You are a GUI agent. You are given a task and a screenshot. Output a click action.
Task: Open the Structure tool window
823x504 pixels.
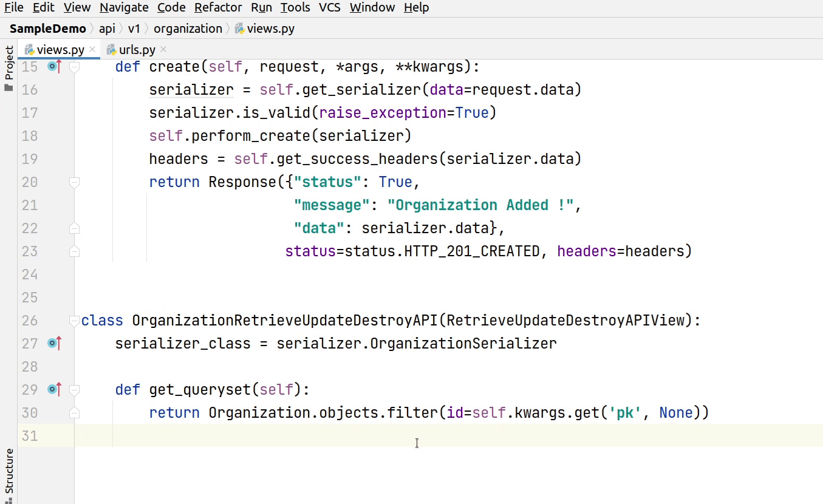(x=9, y=471)
